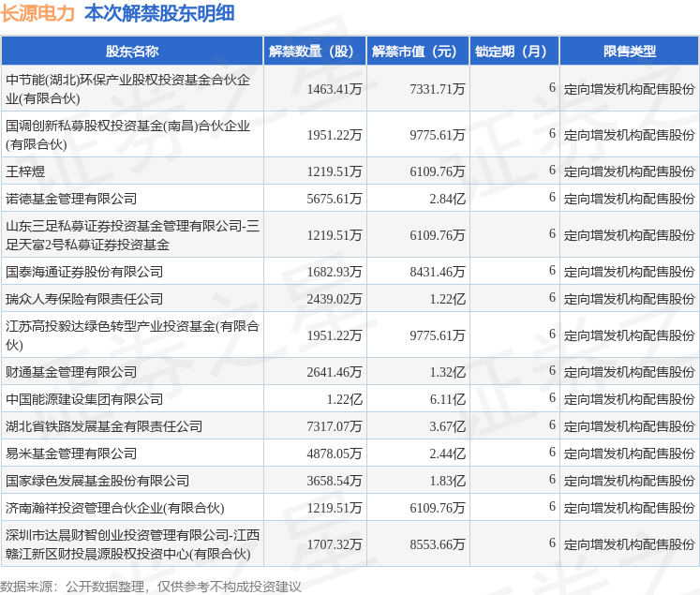Screen dimensions: 700x595
Task: Click the value 3658.54万
Action: point(335,481)
